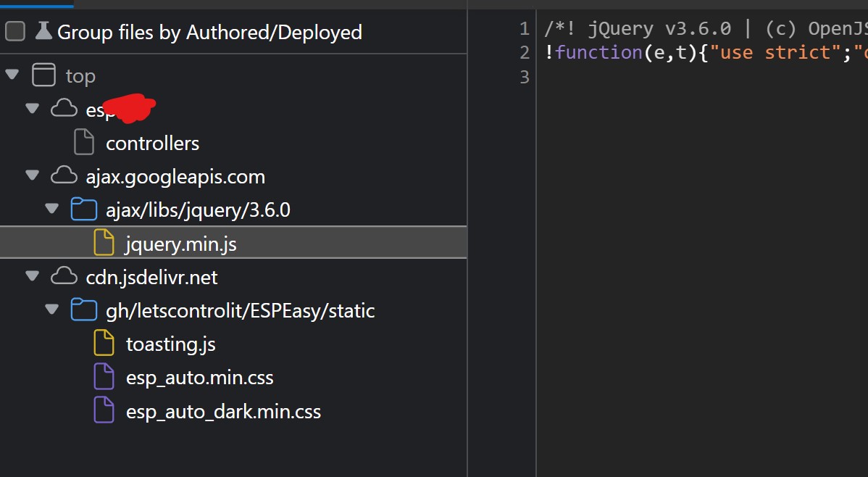Click the cloud icon of the esp domain
Viewport: 868px width, 477px height.
coord(64,108)
